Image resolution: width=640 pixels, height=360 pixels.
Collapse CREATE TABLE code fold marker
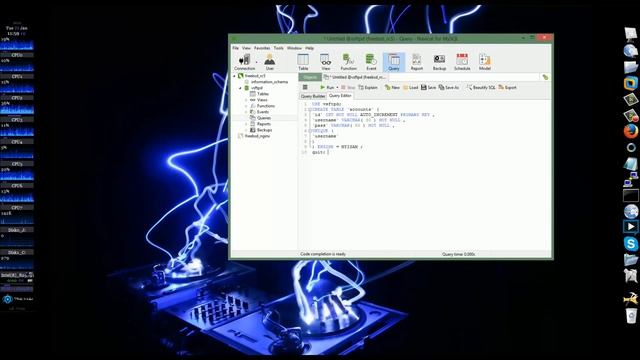pos(309,110)
